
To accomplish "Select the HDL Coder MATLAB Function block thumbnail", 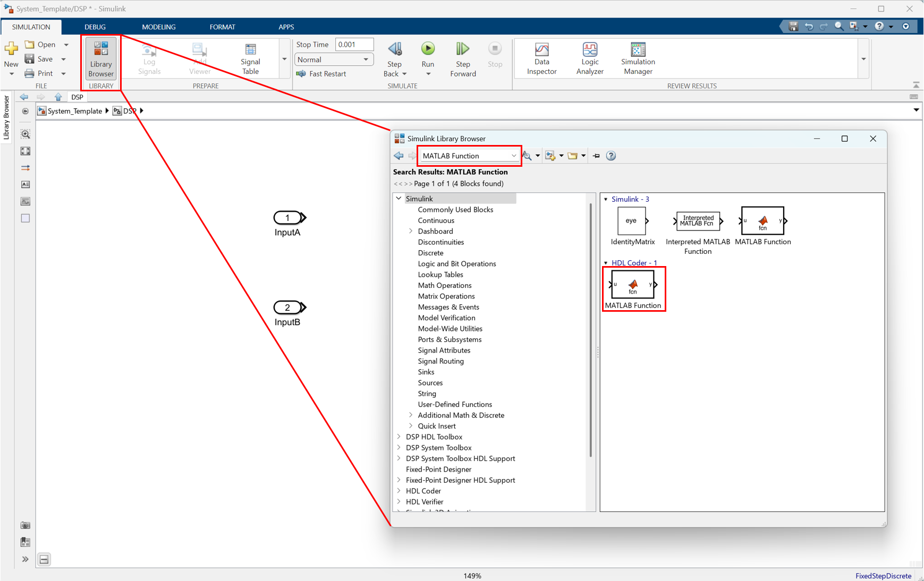I will click(x=633, y=285).
